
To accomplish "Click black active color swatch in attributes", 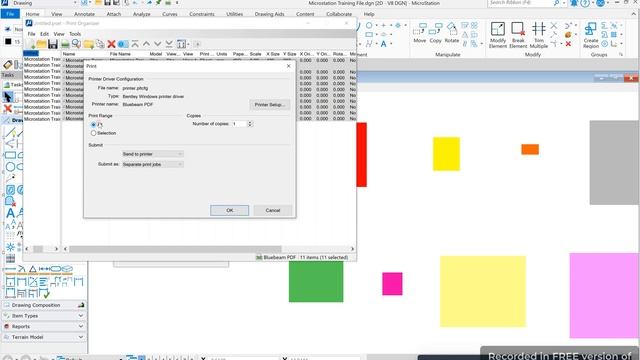I will (8, 41).
